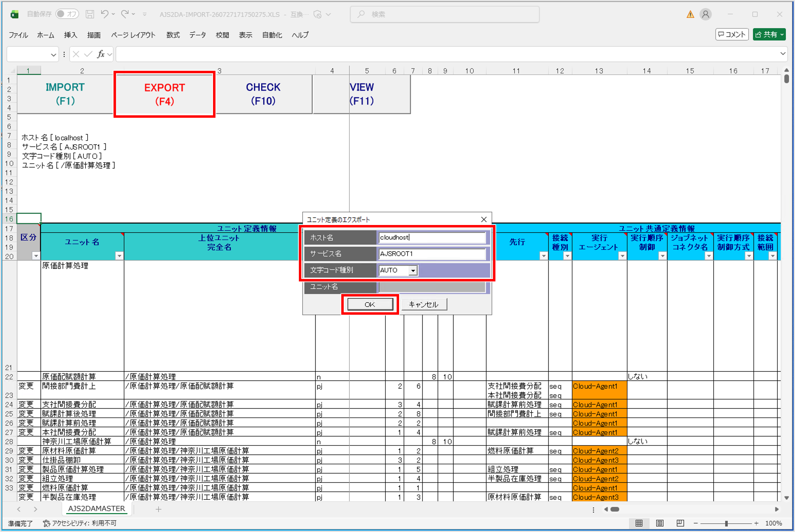
Task: Click the insert function fx icon
Action: click(x=101, y=54)
